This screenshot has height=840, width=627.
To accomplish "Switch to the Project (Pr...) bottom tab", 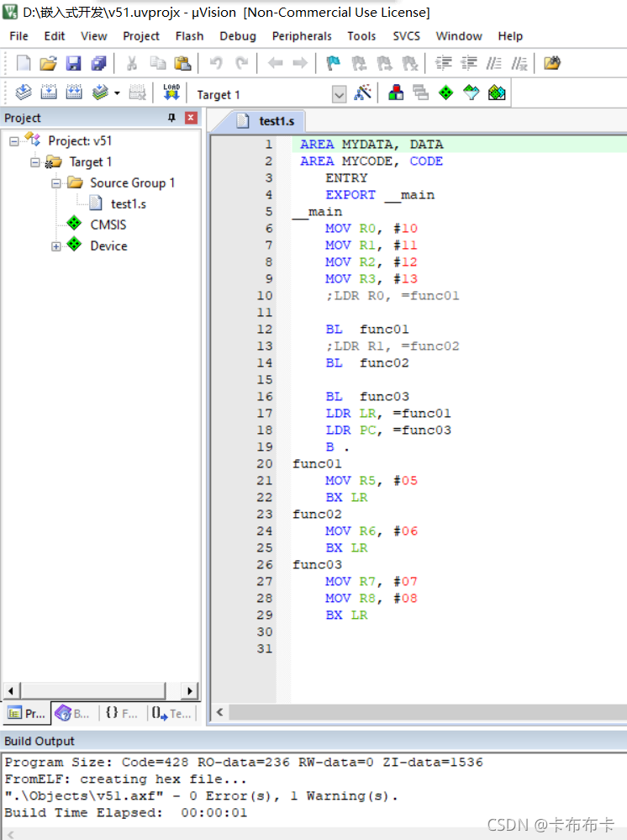I will pos(27,714).
